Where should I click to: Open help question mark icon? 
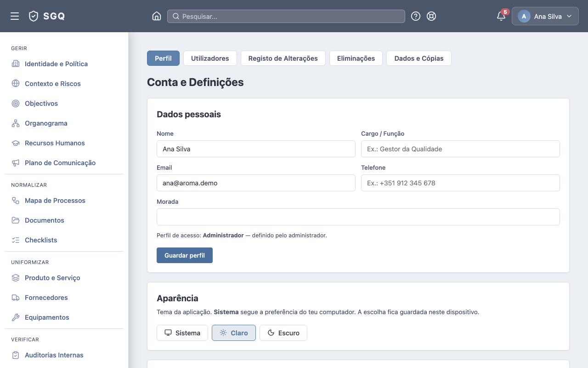pyautogui.click(x=416, y=16)
